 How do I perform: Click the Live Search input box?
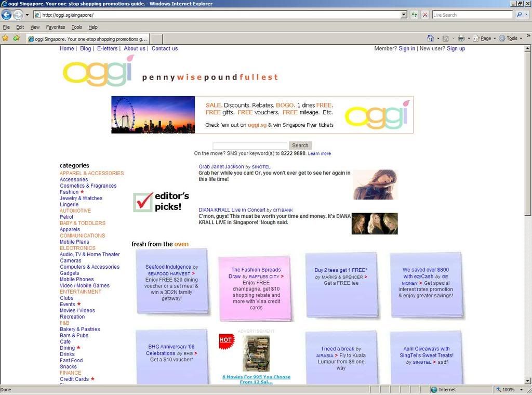click(x=472, y=15)
